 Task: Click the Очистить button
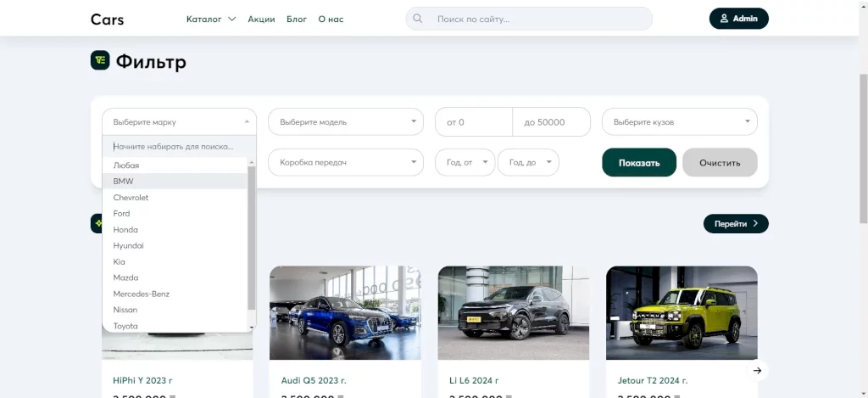(x=720, y=162)
